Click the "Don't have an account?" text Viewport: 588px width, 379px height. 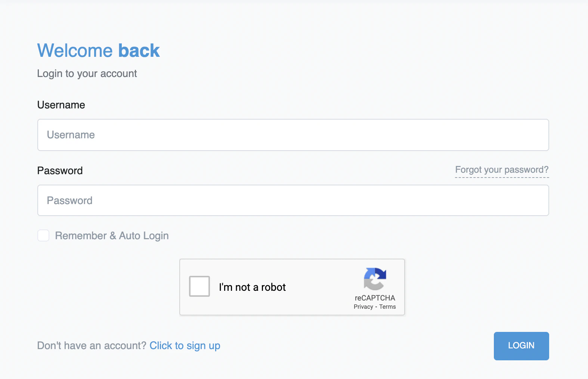pos(92,345)
